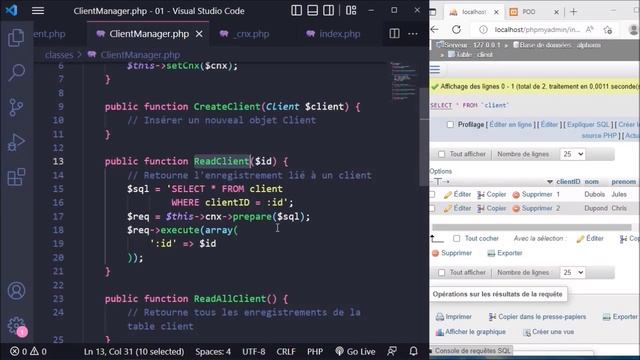Click Copier dans le presse-papiers

[x=537, y=317]
